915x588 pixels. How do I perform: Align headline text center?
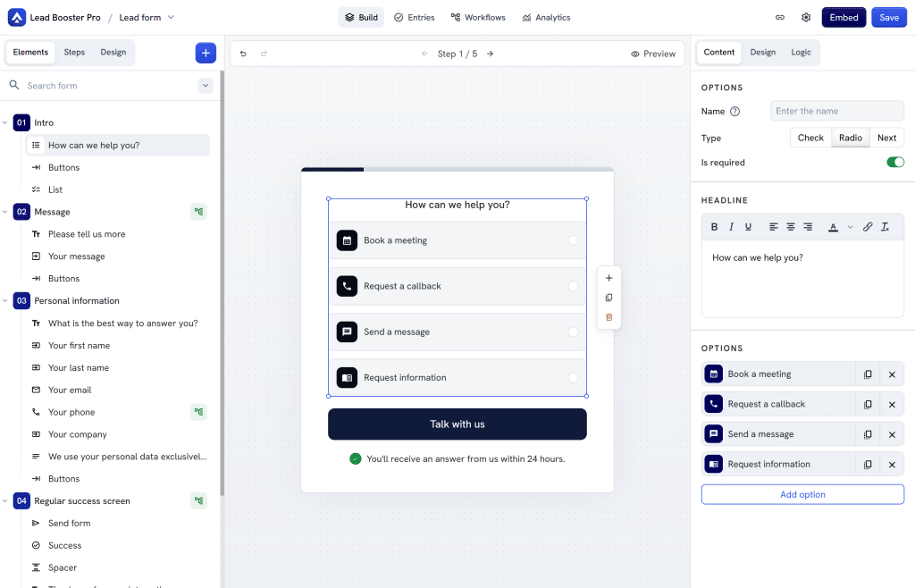791,227
